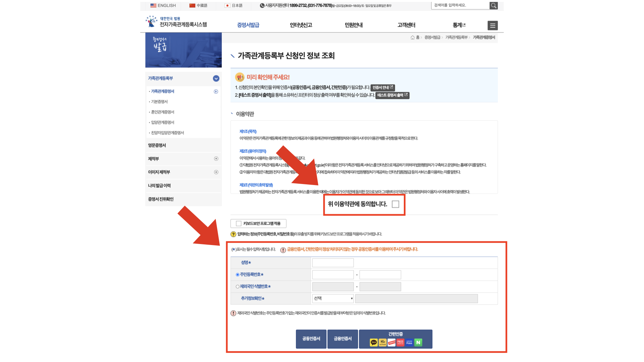Click the site search input field
This screenshot has width=644, height=362.
460,5
